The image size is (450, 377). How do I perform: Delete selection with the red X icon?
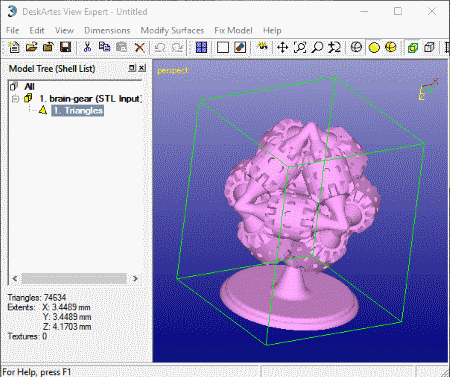(x=140, y=47)
